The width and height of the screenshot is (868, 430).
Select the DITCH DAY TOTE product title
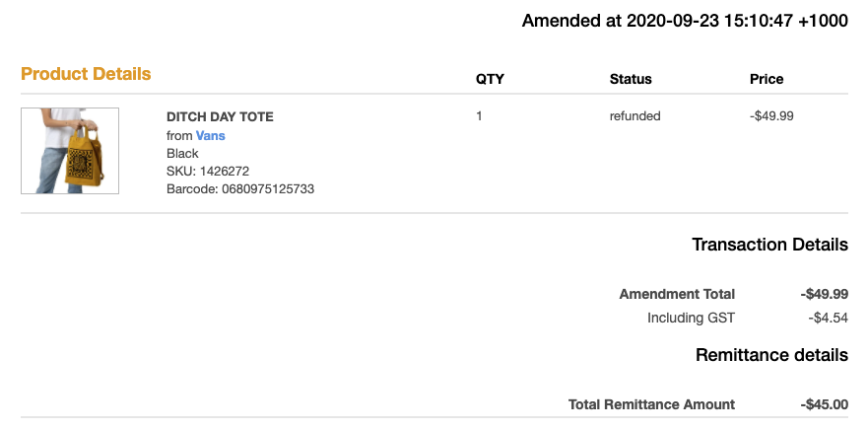pos(220,117)
